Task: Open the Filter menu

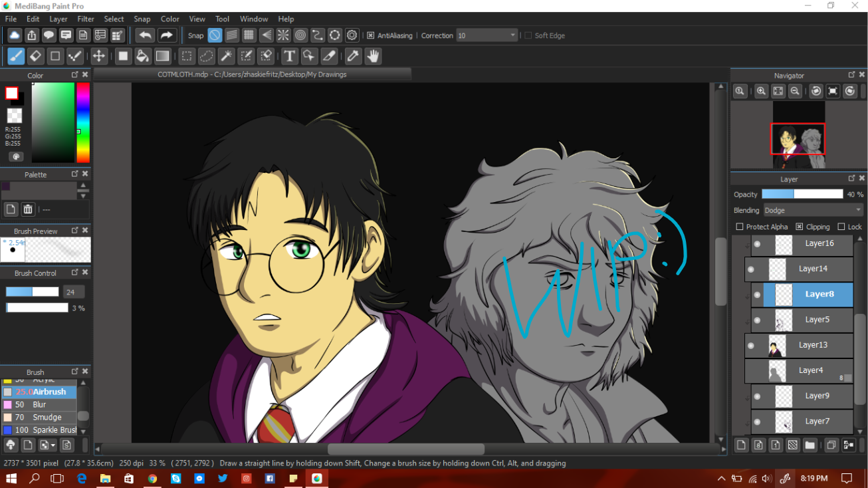Action: coord(86,19)
